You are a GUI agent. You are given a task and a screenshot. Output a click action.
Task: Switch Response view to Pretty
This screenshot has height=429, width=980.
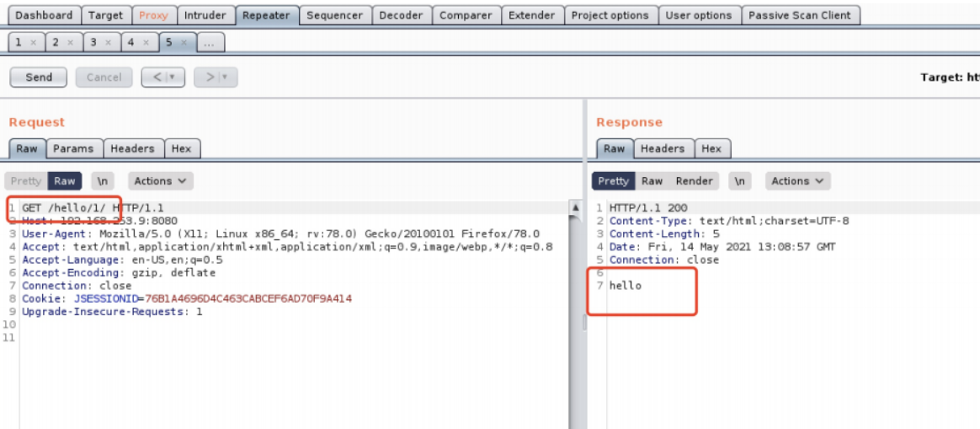[x=613, y=180]
